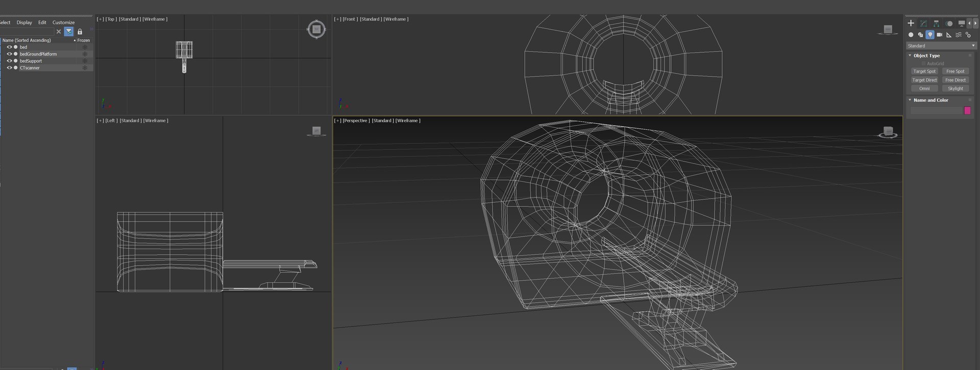Create a Free Direct light
Image resolution: width=980 pixels, height=370 pixels.
coord(955,80)
